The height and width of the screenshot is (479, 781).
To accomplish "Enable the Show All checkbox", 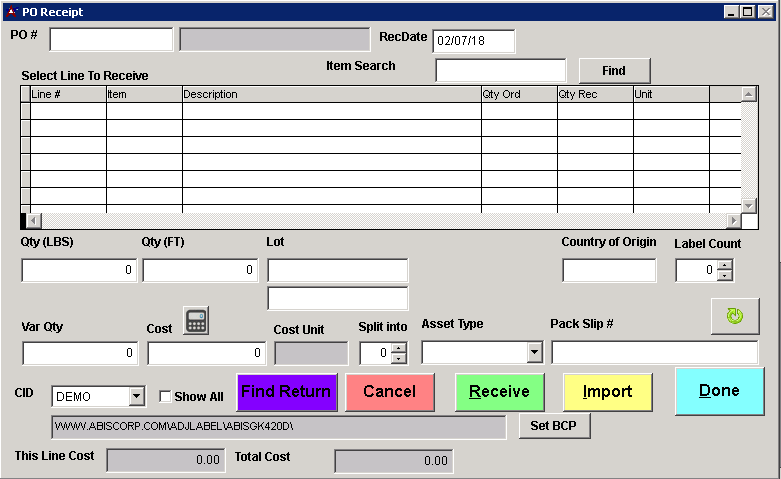I will [166, 397].
